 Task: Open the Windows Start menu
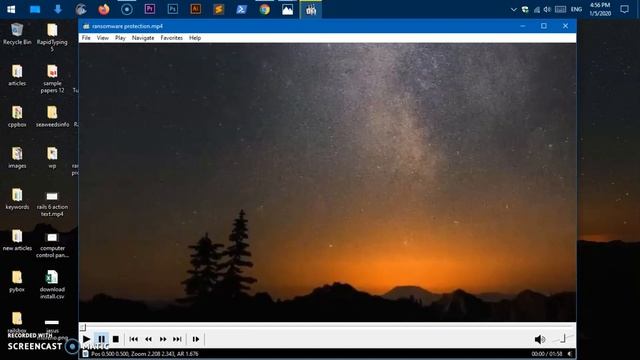(11, 9)
